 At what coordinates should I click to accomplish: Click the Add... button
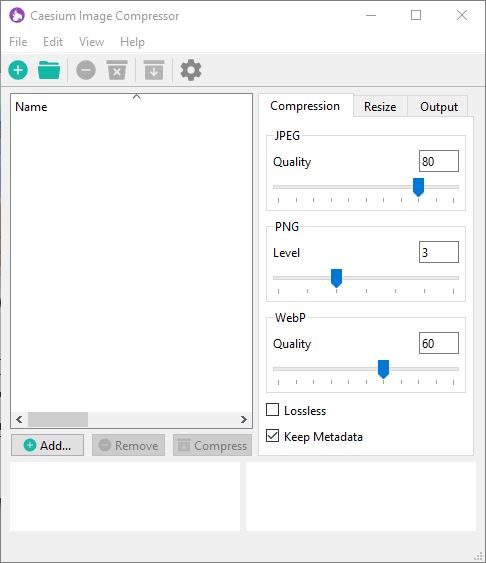tap(47, 445)
